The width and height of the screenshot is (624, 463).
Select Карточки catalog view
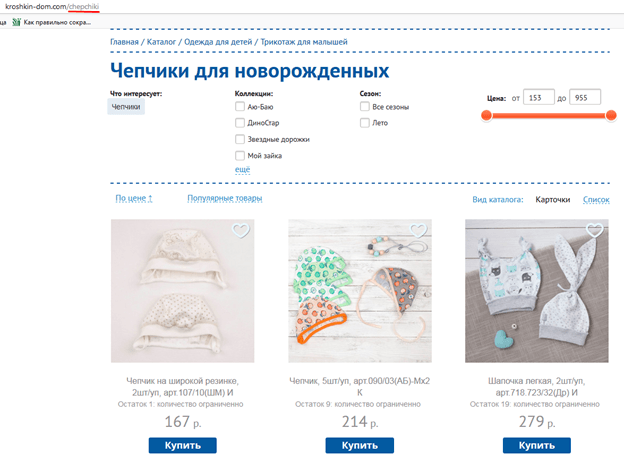pos(553,199)
